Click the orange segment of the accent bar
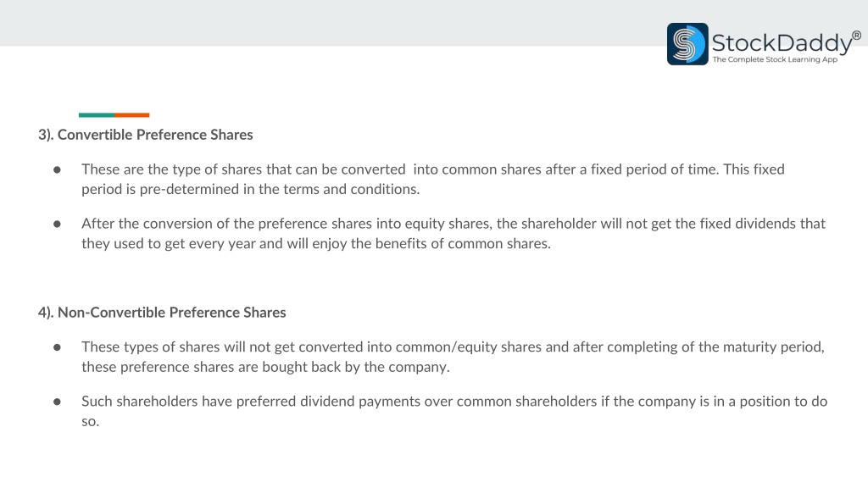Image resolution: width=868 pixels, height=488 pixels. coord(131,115)
